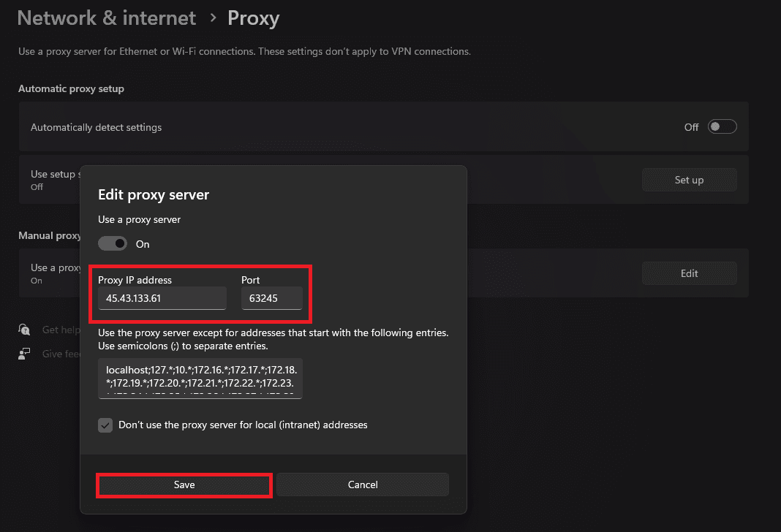Save the edited proxy server settings
Screen dimensions: 781x532
click(184, 484)
